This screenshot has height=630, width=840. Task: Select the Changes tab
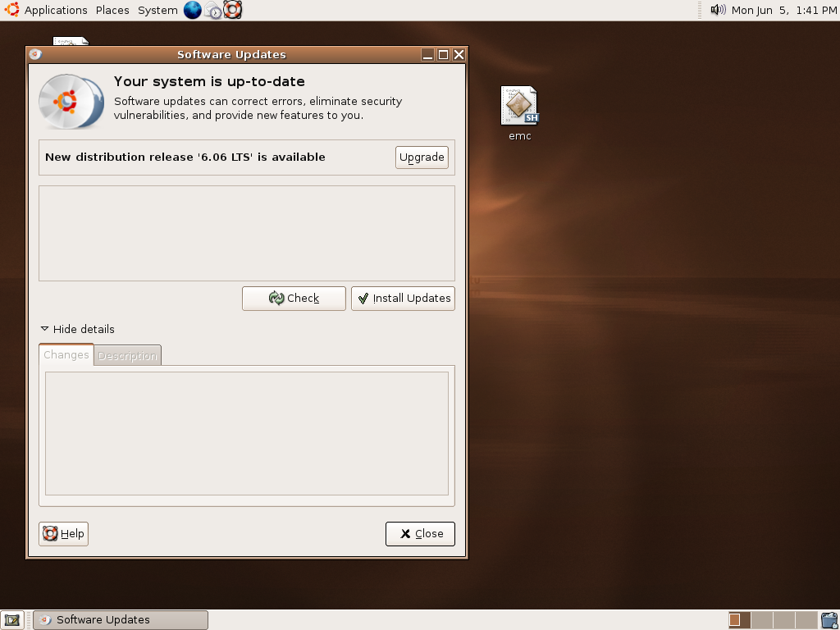(66, 354)
